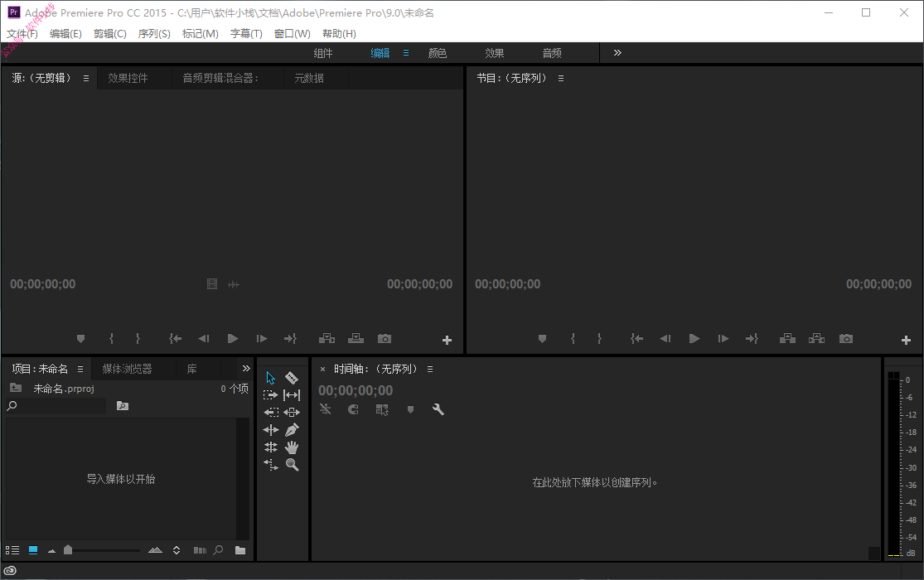Create a new bin in Project panel
924x580 pixels.
240,550
